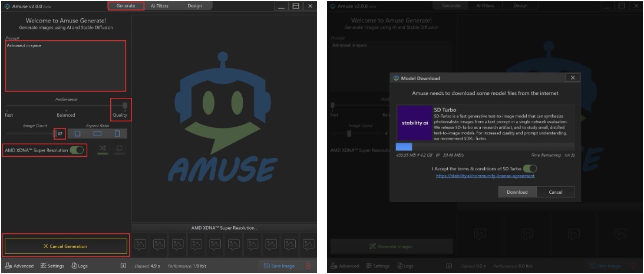Open dimmed Advanced behind Model Download dialog

pos(345,266)
